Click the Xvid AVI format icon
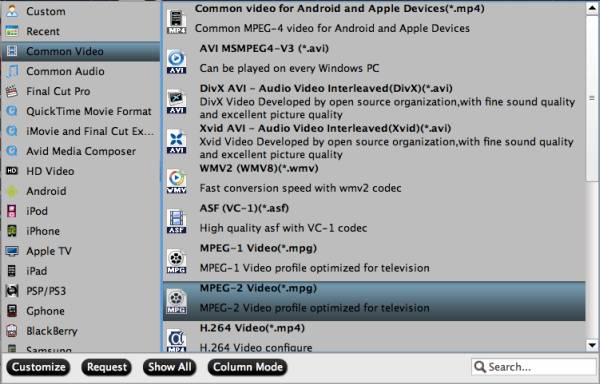Screen dimensions: 600x384 (176, 141)
